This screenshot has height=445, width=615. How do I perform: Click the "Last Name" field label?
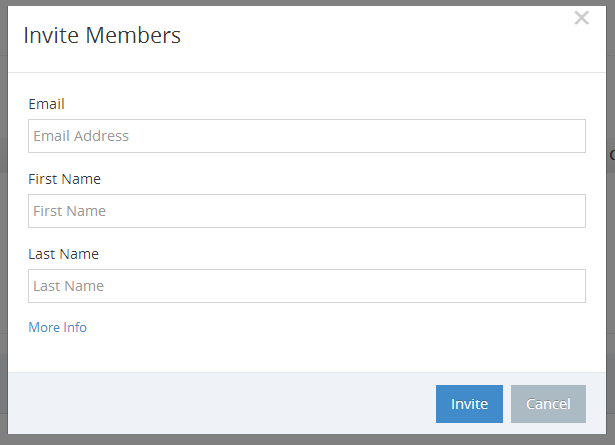click(x=63, y=254)
